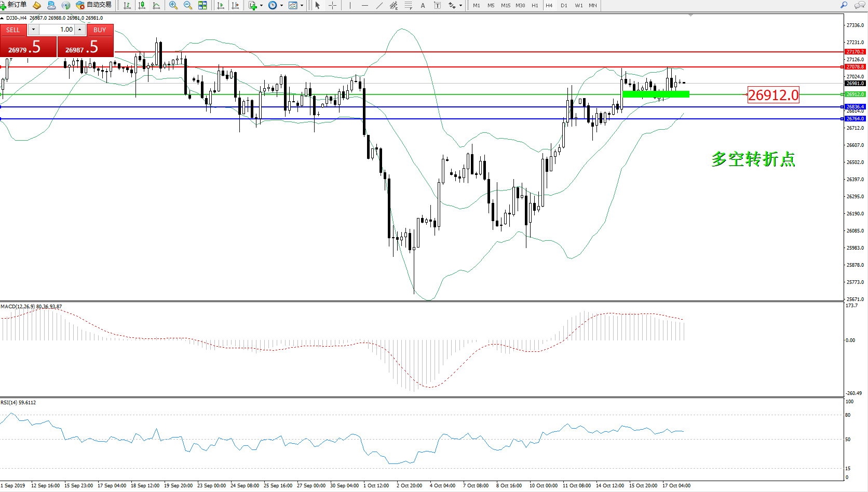Switch chart to candlestick display
This screenshot has width=868, height=492.
pos(142,5)
